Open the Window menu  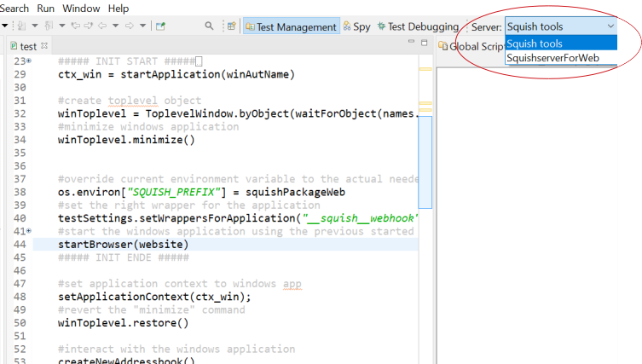(80, 8)
